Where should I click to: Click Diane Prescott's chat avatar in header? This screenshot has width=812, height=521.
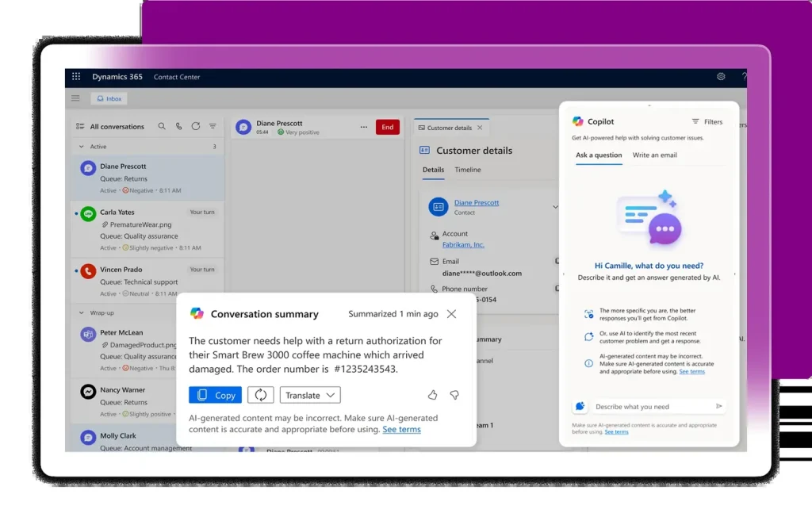tap(243, 127)
